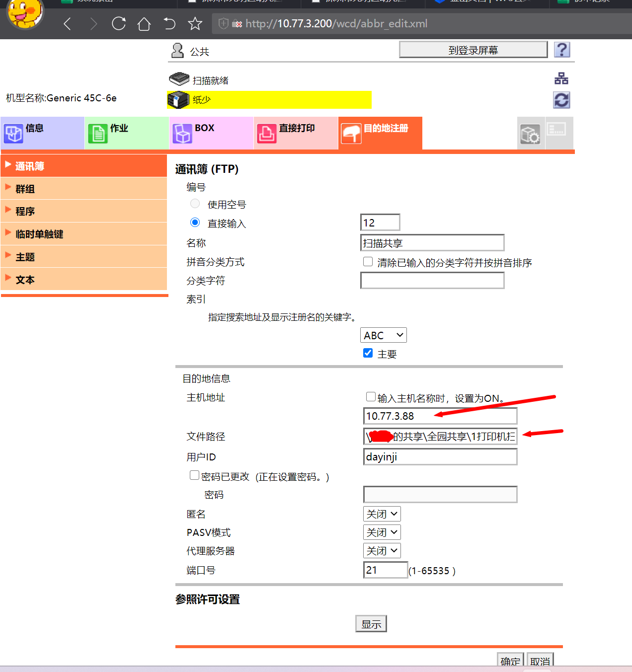The image size is (632, 672).
Task: Click the duck avatar icon
Action: (x=24, y=13)
